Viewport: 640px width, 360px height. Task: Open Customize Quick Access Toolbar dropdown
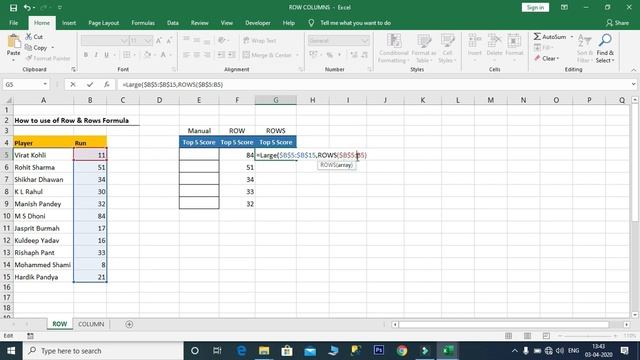pyautogui.click(x=60, y=8)
